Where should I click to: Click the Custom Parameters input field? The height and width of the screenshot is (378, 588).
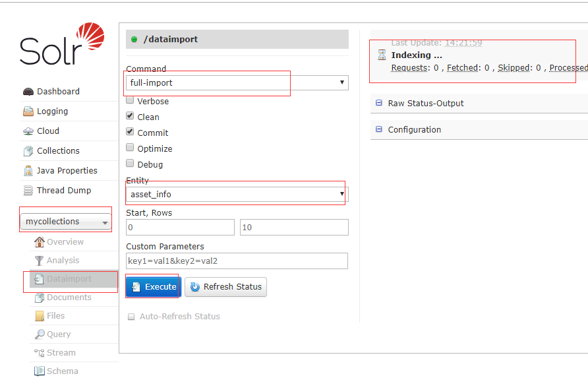237,261
